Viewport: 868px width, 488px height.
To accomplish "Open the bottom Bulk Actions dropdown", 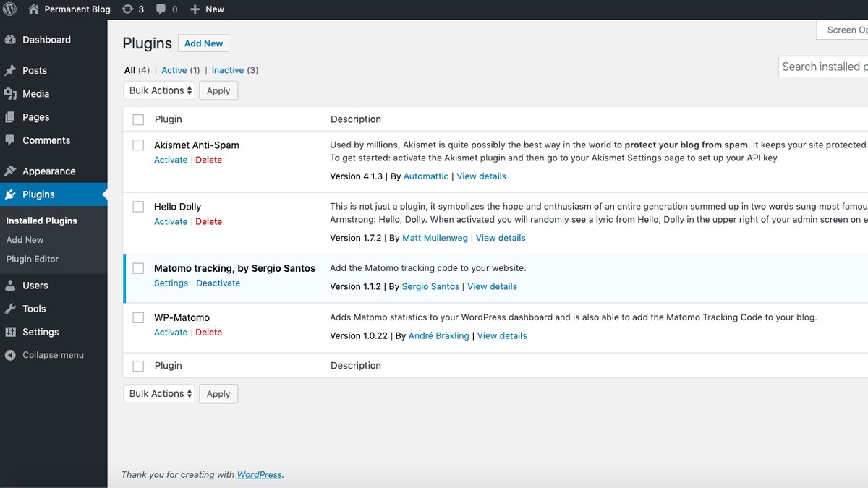I will coord(159,393).
